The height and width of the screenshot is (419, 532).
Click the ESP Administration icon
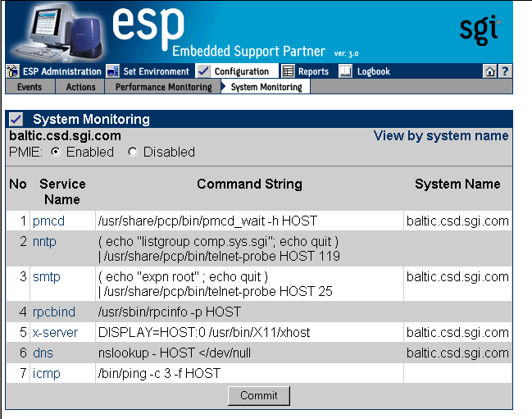click(12, 71)
